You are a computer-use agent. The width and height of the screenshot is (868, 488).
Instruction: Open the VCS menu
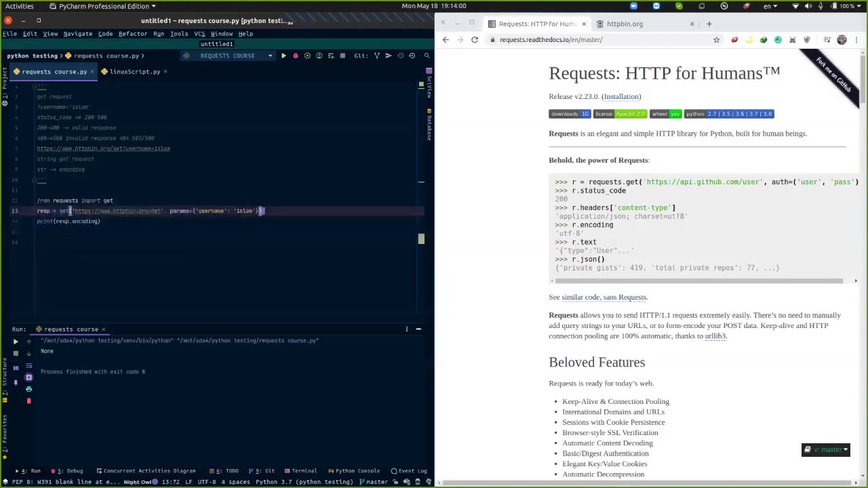199,34
